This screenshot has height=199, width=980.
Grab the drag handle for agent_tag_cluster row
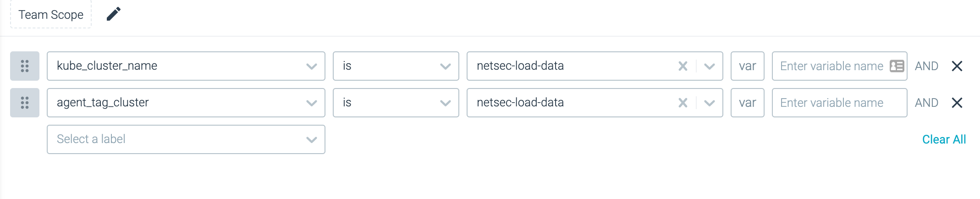click(25, 103)
